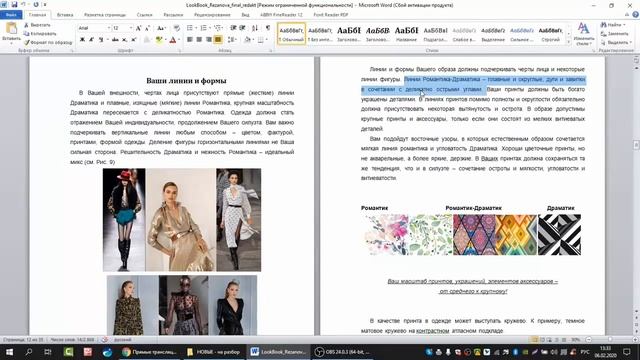
Task: Apply the Название (Title) style
Action: pyautogui.click(x=407, y=33)
